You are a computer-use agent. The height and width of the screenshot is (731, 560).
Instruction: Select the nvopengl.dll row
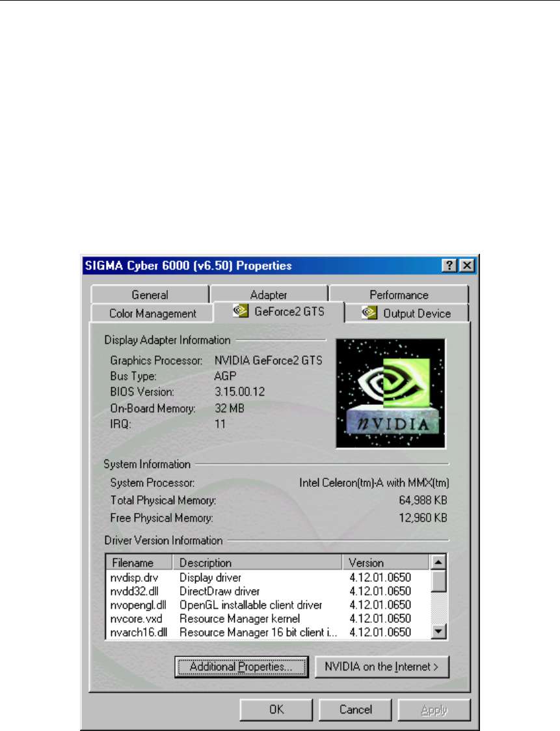pos(268,605)
